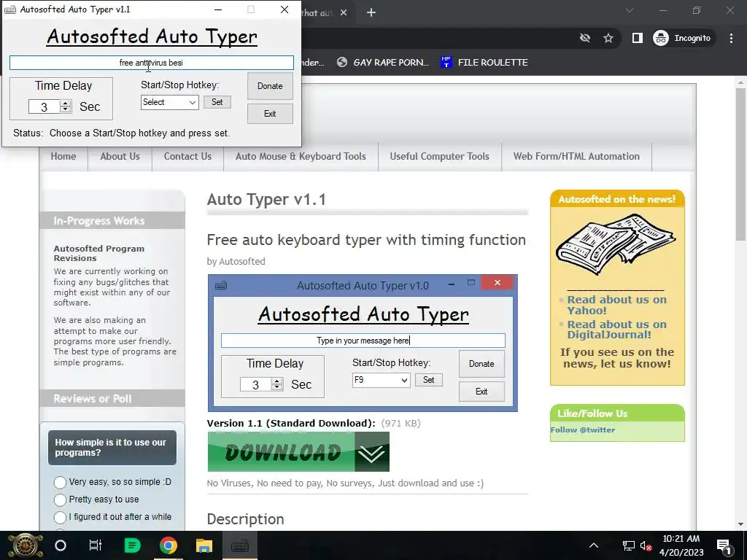This screenshot has height=560, width=747.
Task: Click Auto Typer keyboard icon on taskbar
Action: pyautogui.click(x=239, y=545)
